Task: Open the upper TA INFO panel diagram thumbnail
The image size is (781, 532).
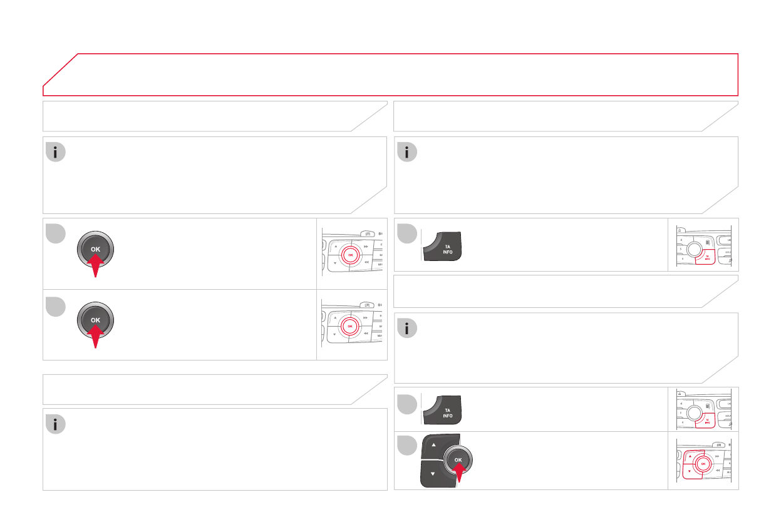Action: click(704, 245)
